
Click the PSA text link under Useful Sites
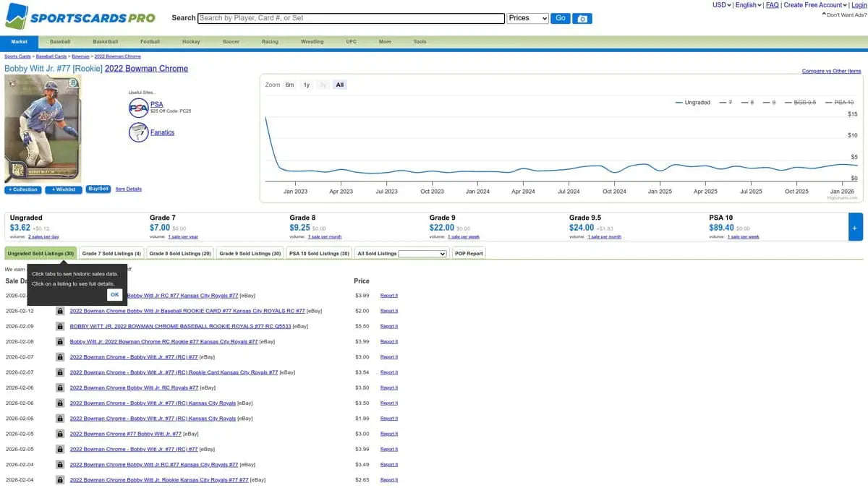click(156, 105)
